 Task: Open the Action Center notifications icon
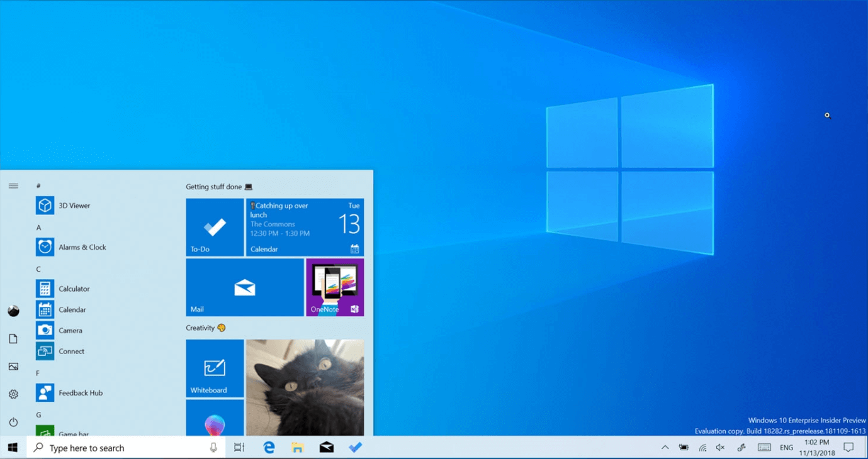[848, 448]
